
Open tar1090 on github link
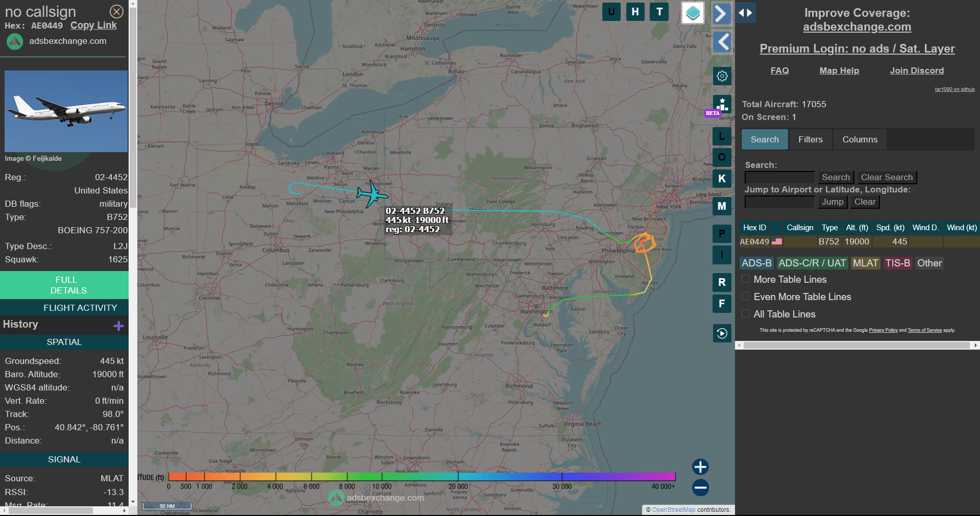(x=954, y=89)
